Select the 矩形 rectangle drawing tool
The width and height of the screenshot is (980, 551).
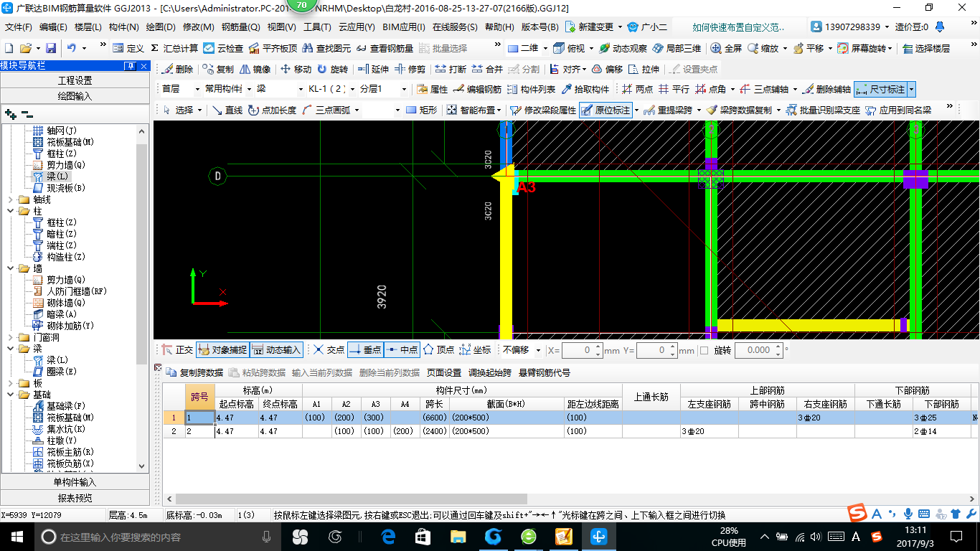421,110
